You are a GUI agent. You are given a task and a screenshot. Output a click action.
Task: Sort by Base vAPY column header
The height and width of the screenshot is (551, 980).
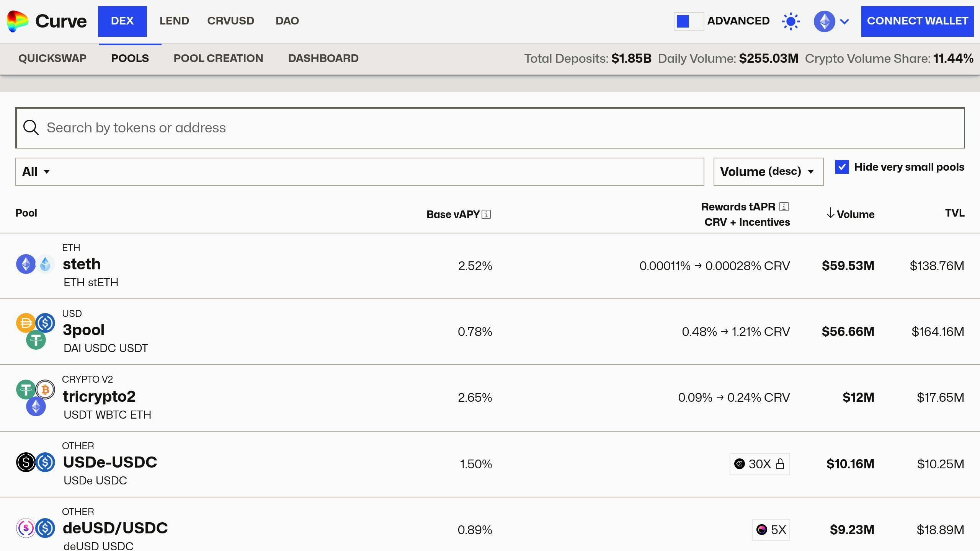pos(453,214)
